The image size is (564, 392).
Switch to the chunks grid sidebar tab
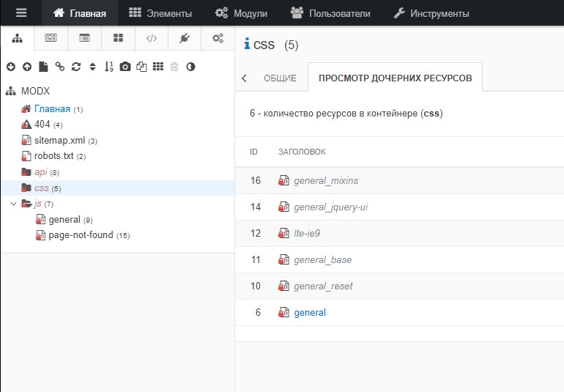click(118, 38)
